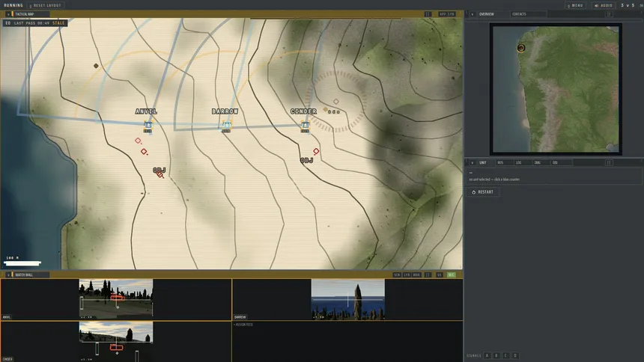Click the grey diamond marker northeast of CINDER
644x362 pixels.
pos(336,102)
